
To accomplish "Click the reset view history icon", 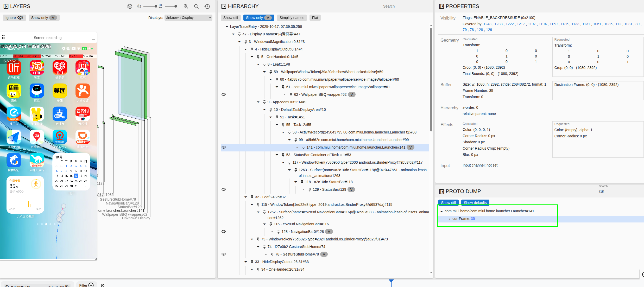I will [207, 6].
